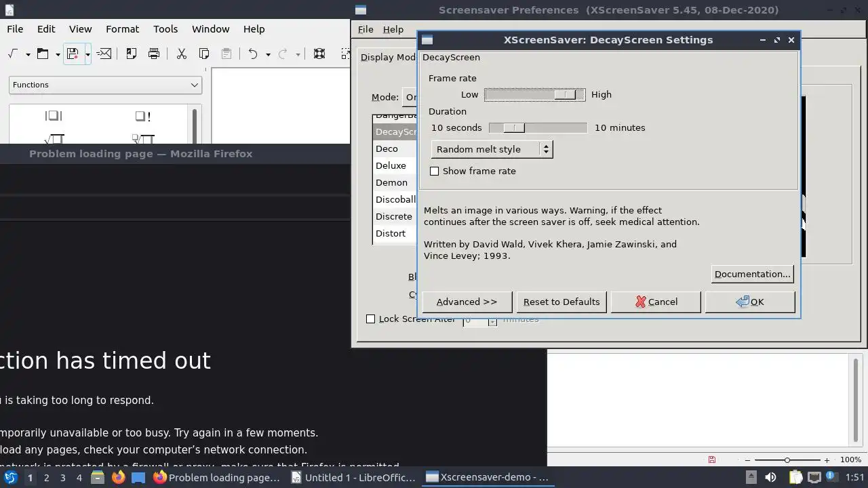Click the OK button in DecayScreen Settings
Screen dimensions: 868x488
pyautogui.click(x=750, y=302)
